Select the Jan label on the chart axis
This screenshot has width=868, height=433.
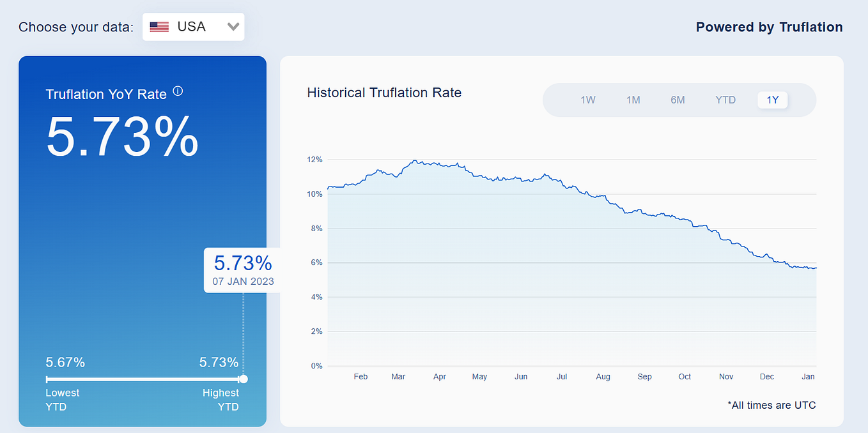808,377
